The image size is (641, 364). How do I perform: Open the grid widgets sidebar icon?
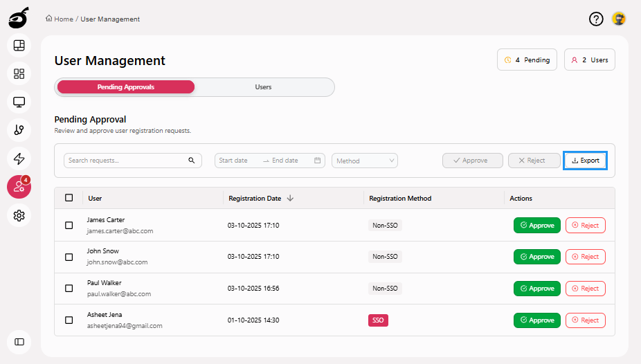19,73
